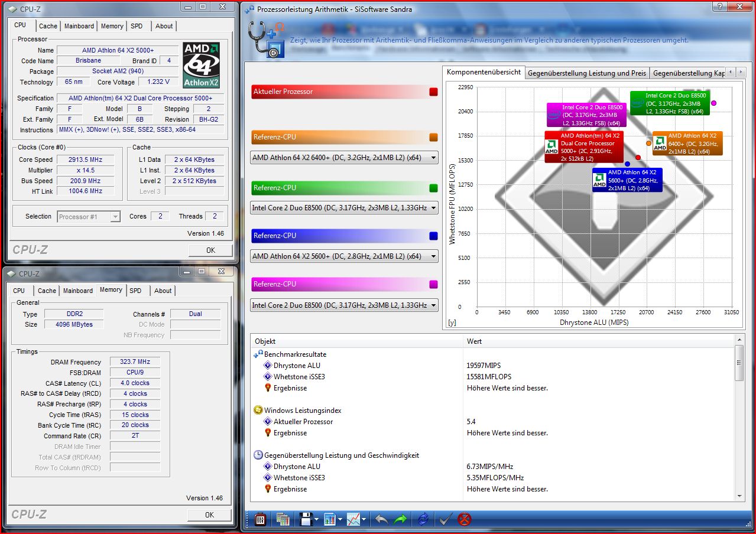Click the red Athlon 5000+ label in the chart
Screen dimensions: 756x534
(x=583, y=147)
